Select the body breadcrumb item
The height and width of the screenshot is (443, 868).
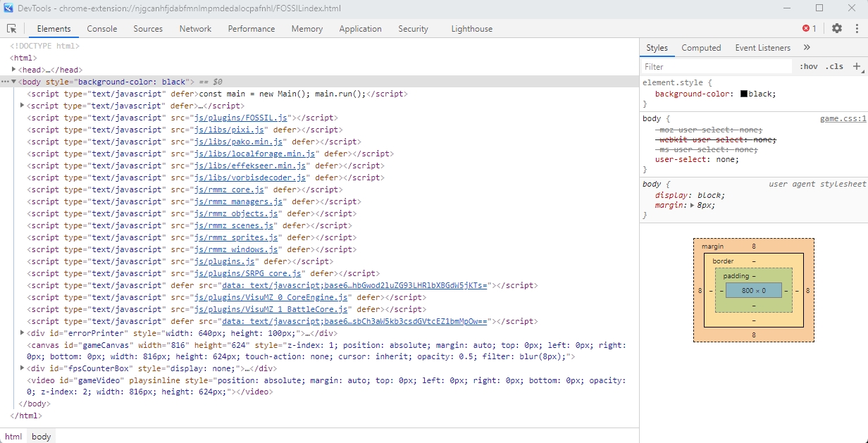(42, 437)
